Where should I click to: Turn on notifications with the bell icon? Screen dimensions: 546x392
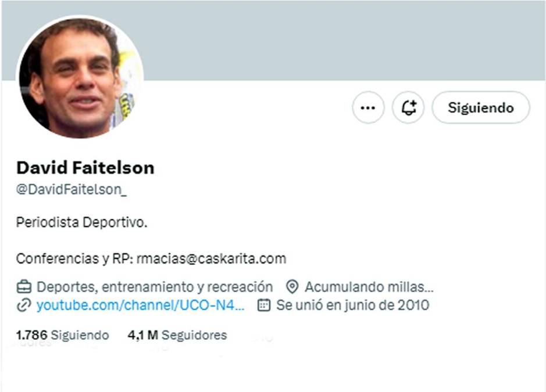tap(408, 107)
